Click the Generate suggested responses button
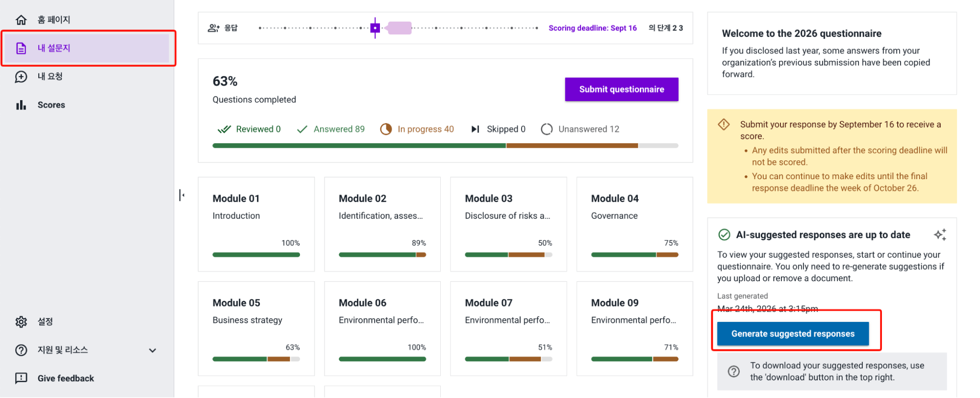 793,334
